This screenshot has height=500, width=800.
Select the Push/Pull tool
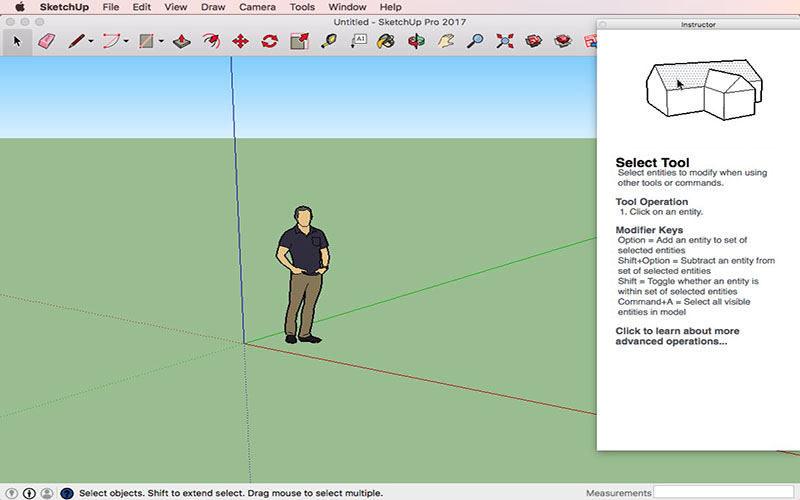[182, 41]
